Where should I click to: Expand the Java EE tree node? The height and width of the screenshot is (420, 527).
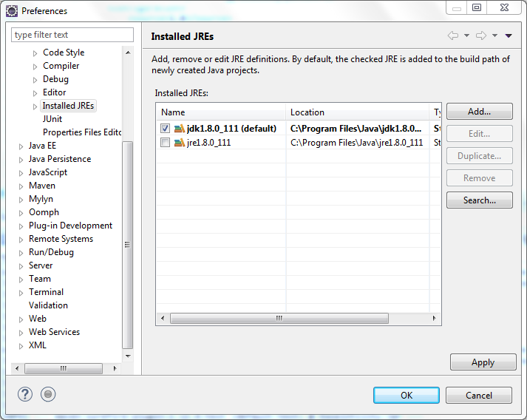coord(21,146)
